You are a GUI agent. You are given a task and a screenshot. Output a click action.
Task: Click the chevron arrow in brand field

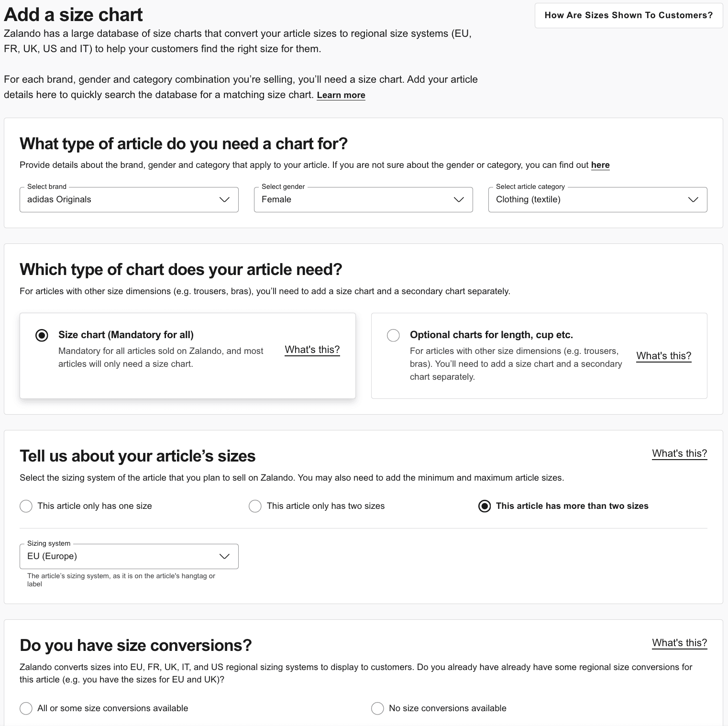[224, 199]
